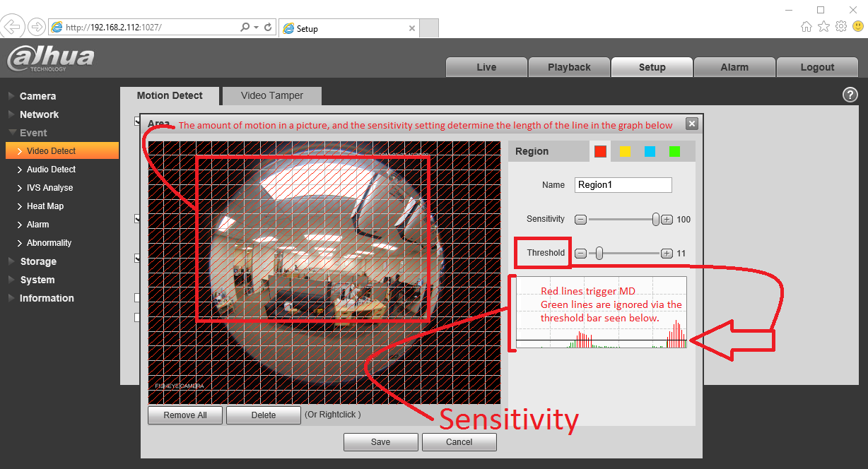Save the motion detect area
The image size is (868, 469).
(380, 442)
